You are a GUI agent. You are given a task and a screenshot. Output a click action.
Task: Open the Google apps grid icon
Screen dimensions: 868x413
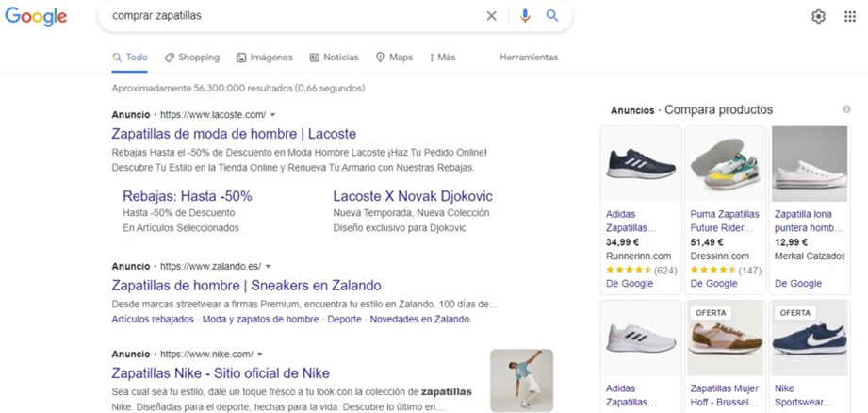pyautogui.click(x=850, y=17)
